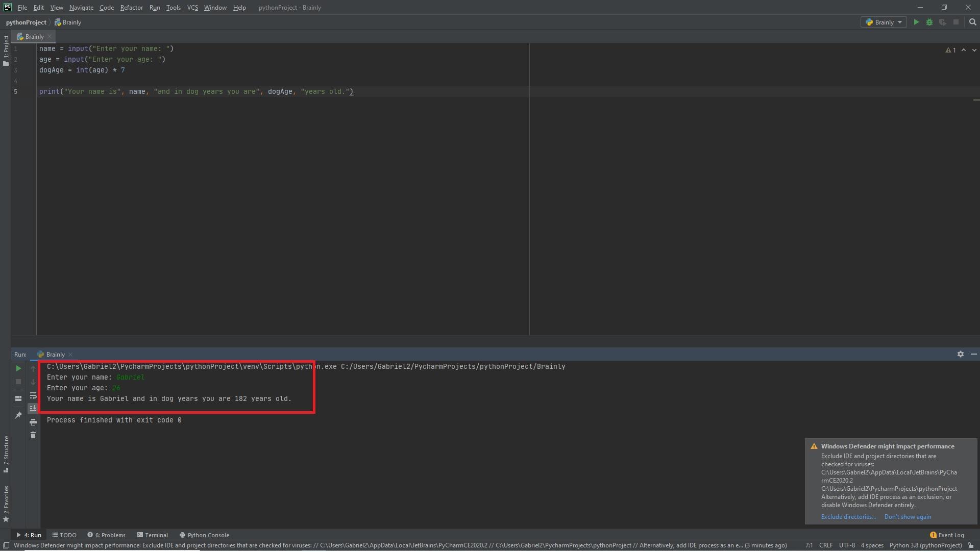980x552 pixels.
Task: Open the Refactor menu
Action: (131, 8)
